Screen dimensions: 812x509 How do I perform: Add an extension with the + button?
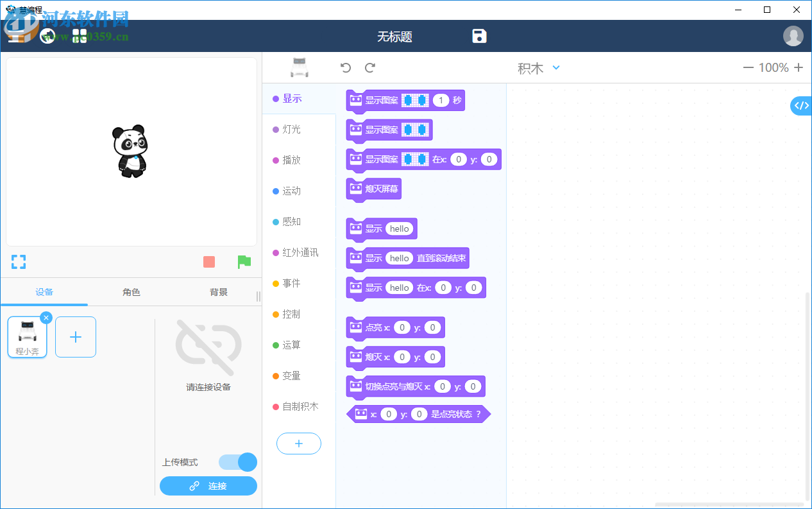click(x=298, y=443)
